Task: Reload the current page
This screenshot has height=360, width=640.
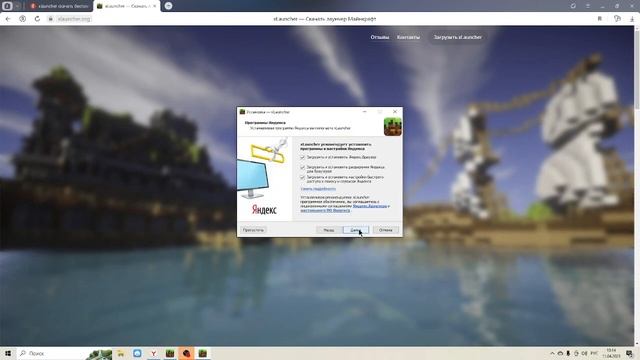Action: click(37, 19)
